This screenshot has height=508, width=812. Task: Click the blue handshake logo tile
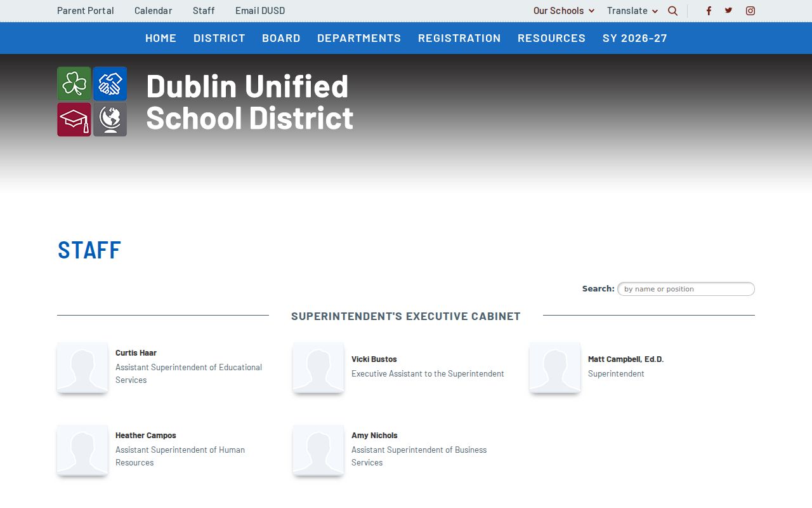pos(110,84)
